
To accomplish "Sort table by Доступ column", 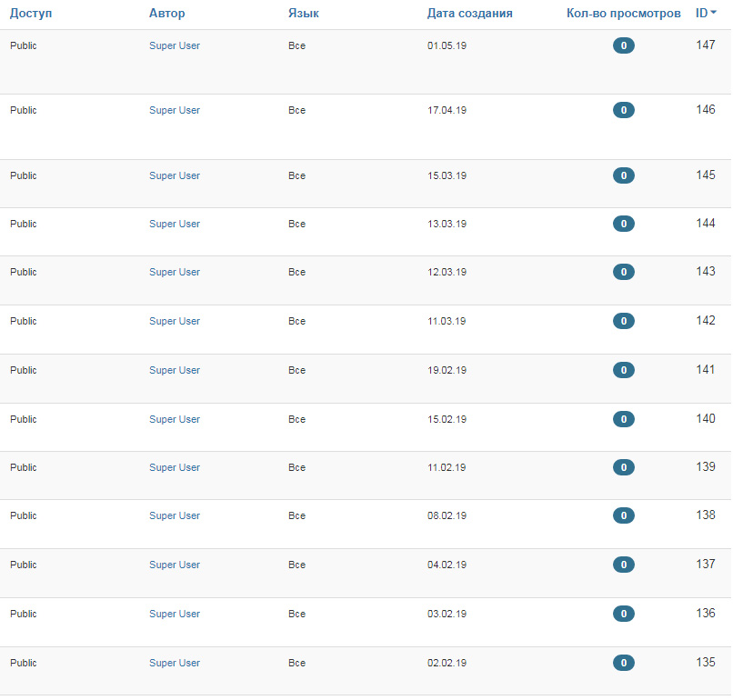I will click(x=31, y=14).
